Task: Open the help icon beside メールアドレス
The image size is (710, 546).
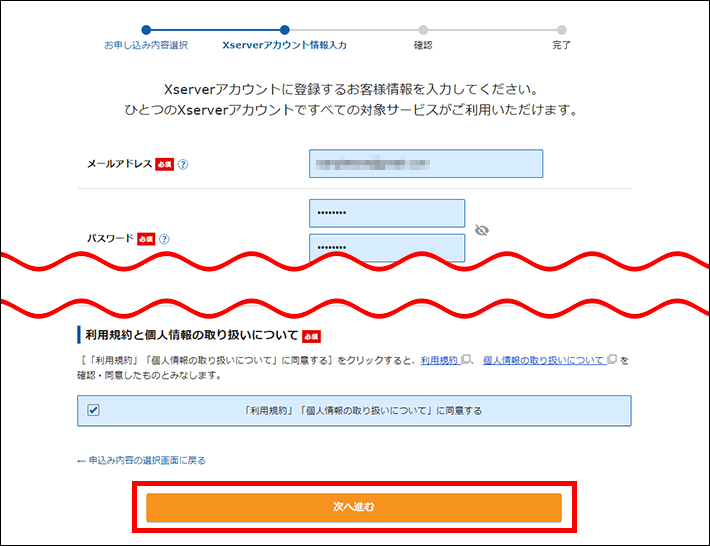Action: tap(183, 164)
